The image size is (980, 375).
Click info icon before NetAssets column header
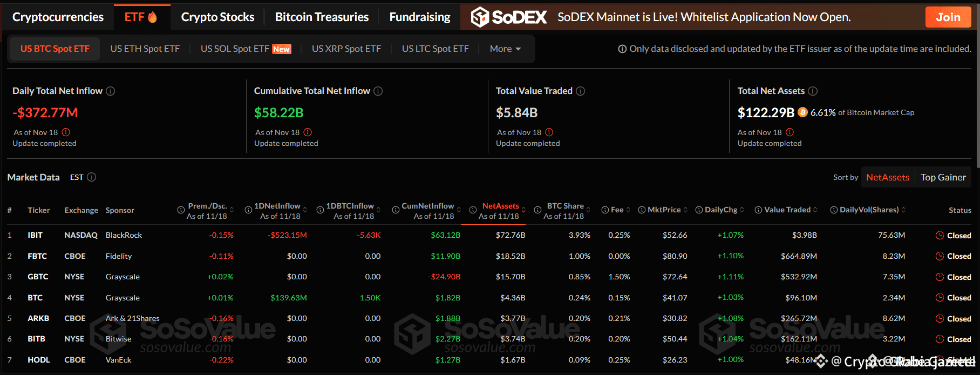point(473,210)
